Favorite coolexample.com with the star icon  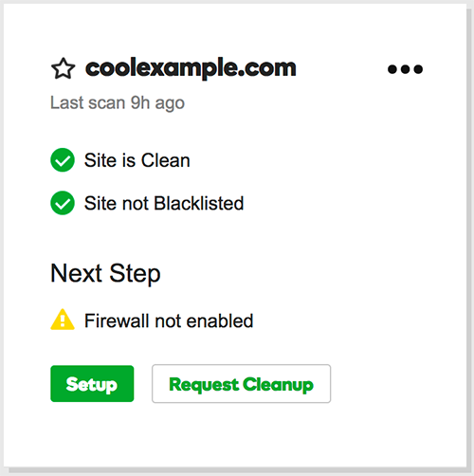[x=63, y=68]
